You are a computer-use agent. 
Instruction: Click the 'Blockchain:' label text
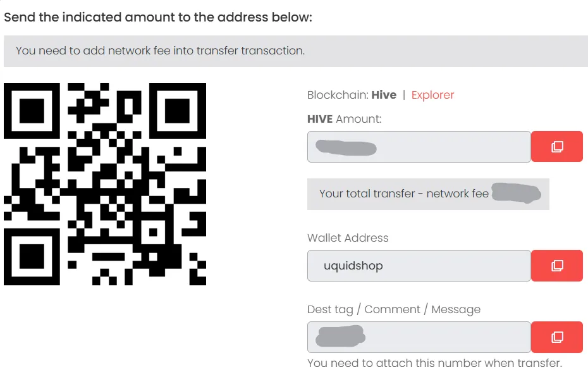tap(338, 95)
